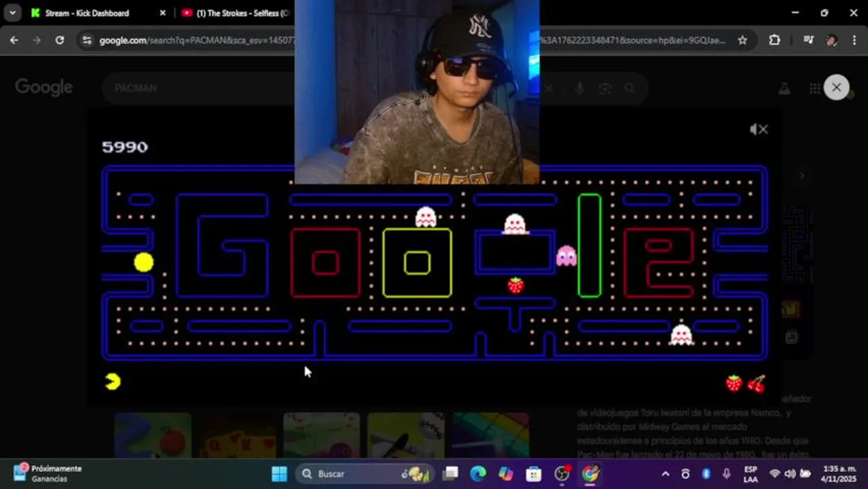Open the browser Extensions puzzle icon

click(774, 40)
